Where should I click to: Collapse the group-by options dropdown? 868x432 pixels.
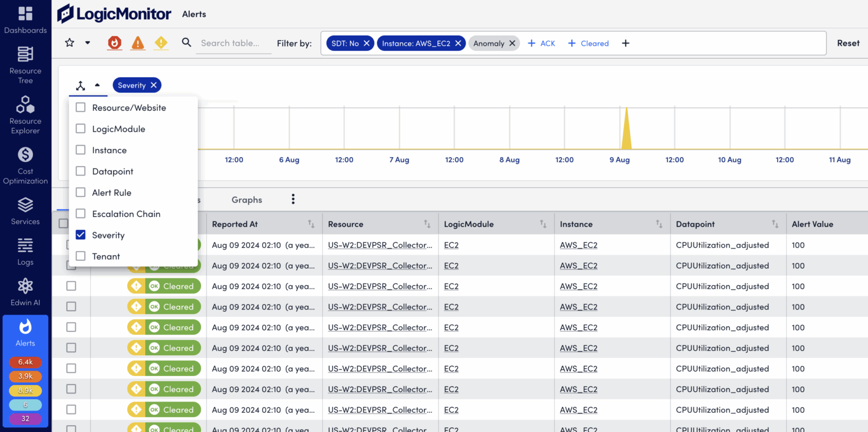tap(96, 85)
